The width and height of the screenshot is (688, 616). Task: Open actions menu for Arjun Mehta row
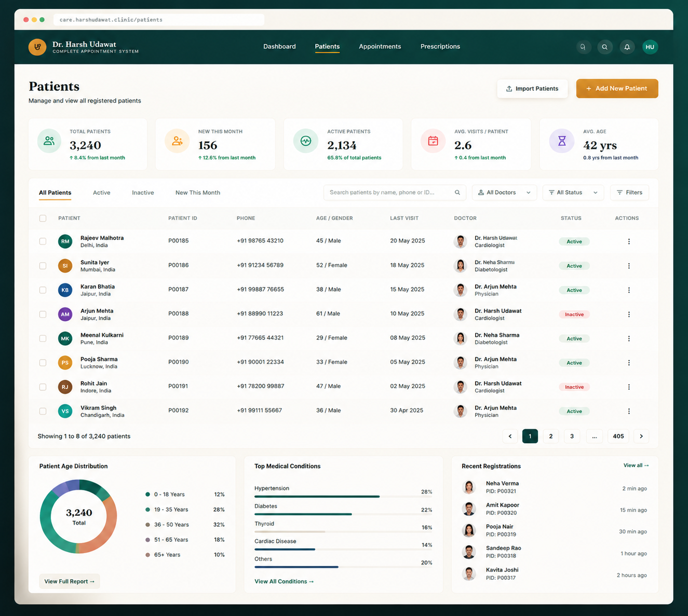(629, 314)
